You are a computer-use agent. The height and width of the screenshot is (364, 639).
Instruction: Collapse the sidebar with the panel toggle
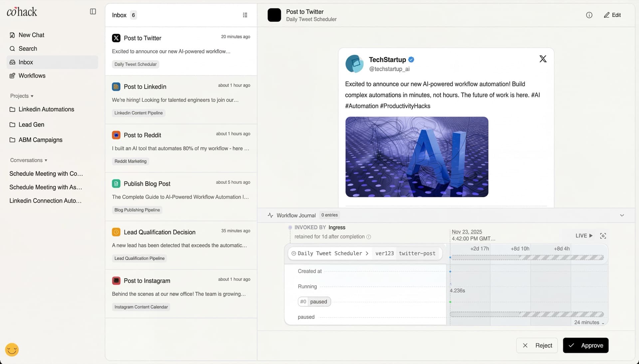click(x=92, y=11)
